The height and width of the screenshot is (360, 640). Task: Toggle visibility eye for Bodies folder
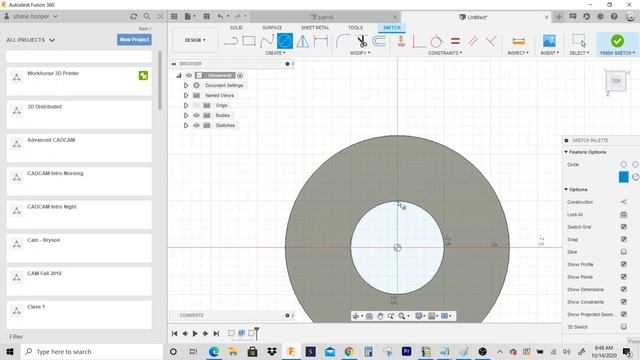(196, 116)
